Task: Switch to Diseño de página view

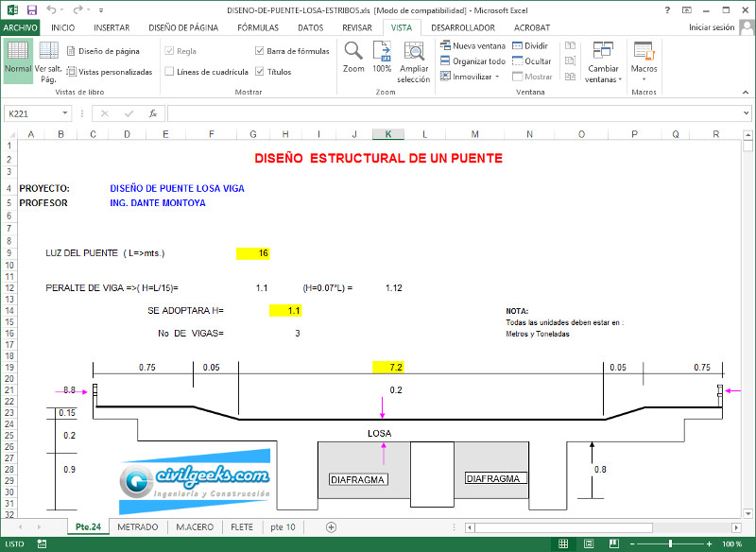Action: click(x=103, y=51)
